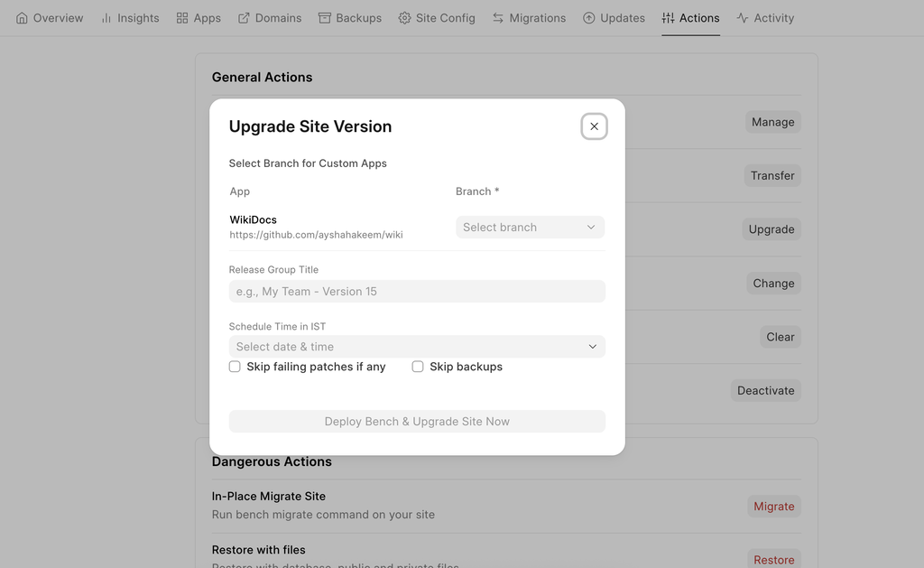Expand the Schedule Time date picker

417,347
